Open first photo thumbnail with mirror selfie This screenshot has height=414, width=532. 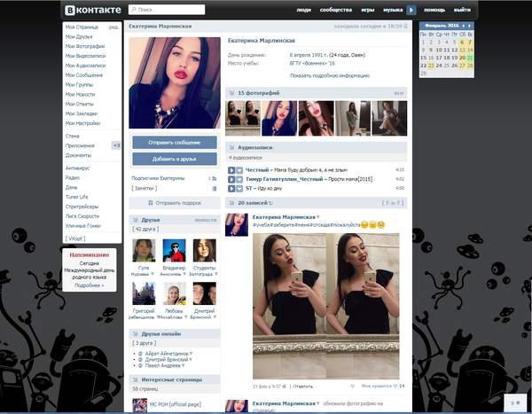click(243, 118)
